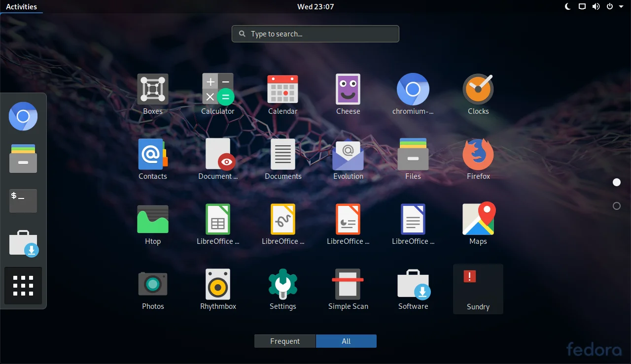Open LibreOffice Writer with blue document icon

click(413, 225)
